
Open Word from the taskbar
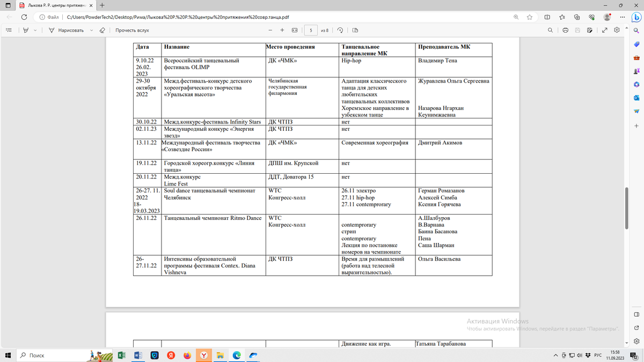coord(138,355)
